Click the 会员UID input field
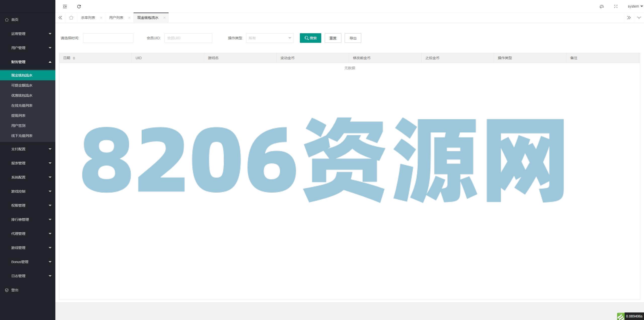The height and width of the screenshot is (320, 644). coord(188,38)
